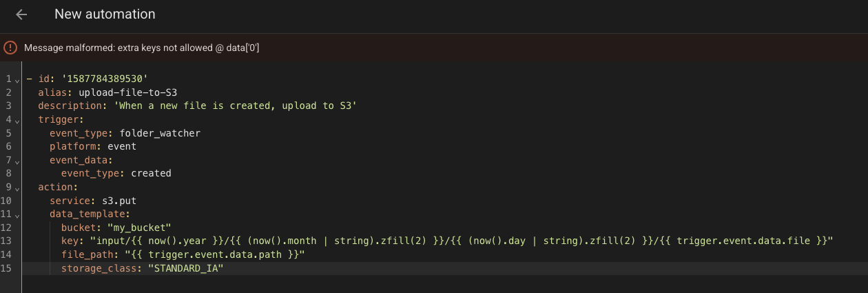The image size is (868, 293).
Task: Click the New automation title
Action: pyautogui.click(x=105, y=14)
